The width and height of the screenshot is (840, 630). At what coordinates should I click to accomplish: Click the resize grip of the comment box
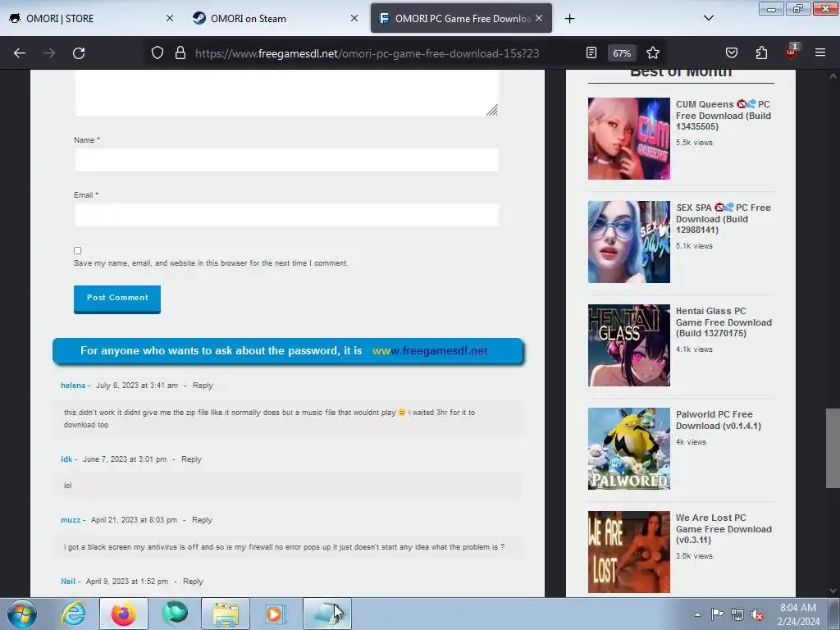492,110
